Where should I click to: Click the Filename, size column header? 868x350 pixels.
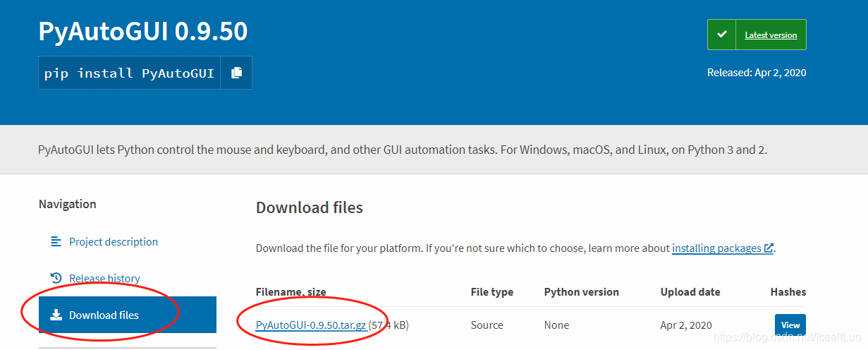tap(291, 292)
